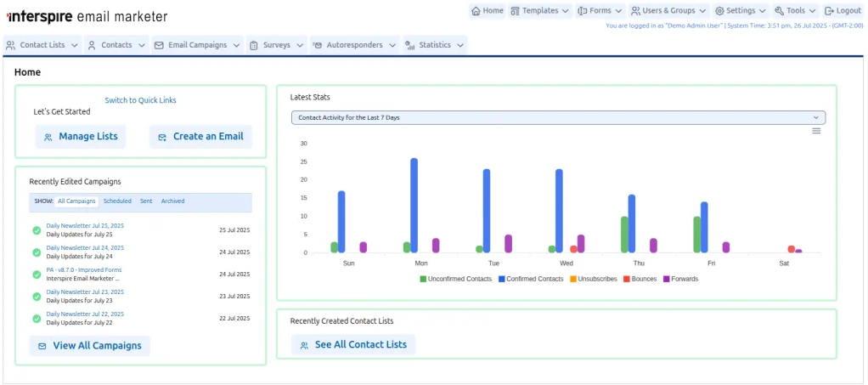
Task: Click the Statistics bar chart icon
Action: (x=410, y=45)
